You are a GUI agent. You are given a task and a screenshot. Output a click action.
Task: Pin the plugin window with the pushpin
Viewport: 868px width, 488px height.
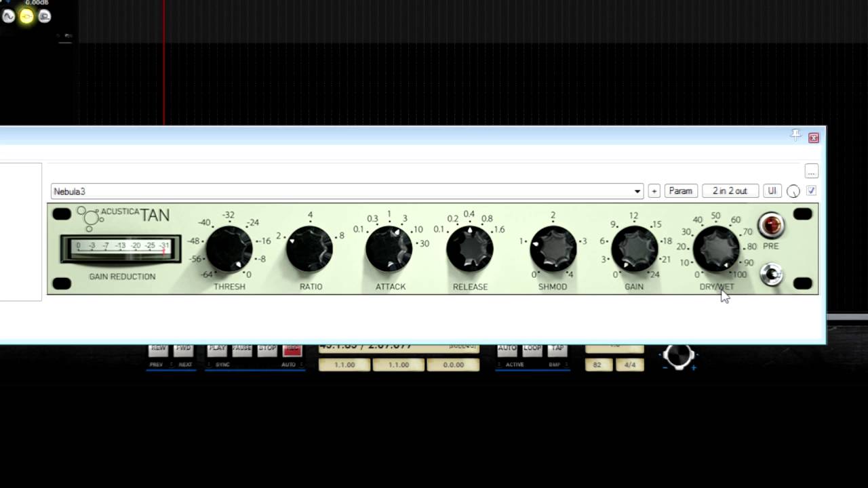(795, 136)
